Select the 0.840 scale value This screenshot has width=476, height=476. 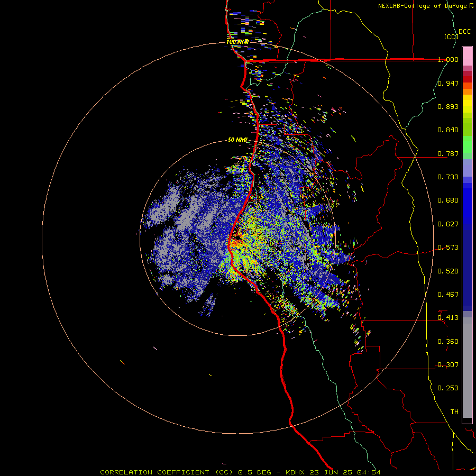point(448,130)
